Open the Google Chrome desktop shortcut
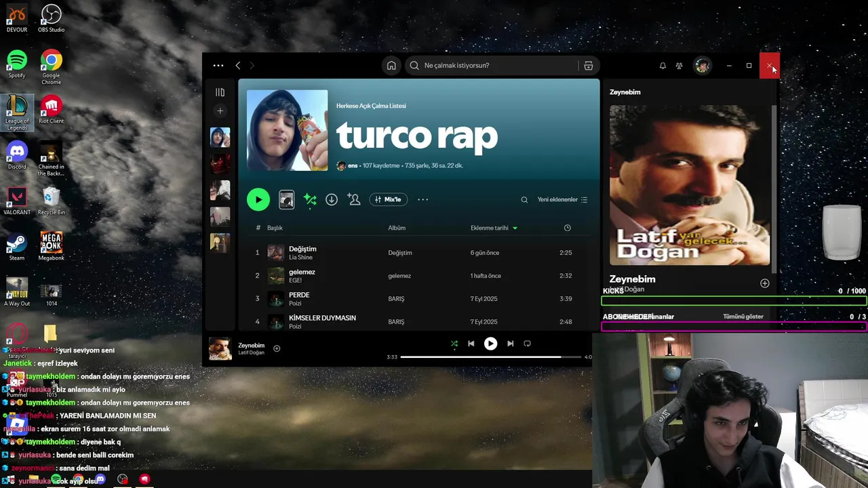Viewport: 868px width, 488px height. (51, 67)
